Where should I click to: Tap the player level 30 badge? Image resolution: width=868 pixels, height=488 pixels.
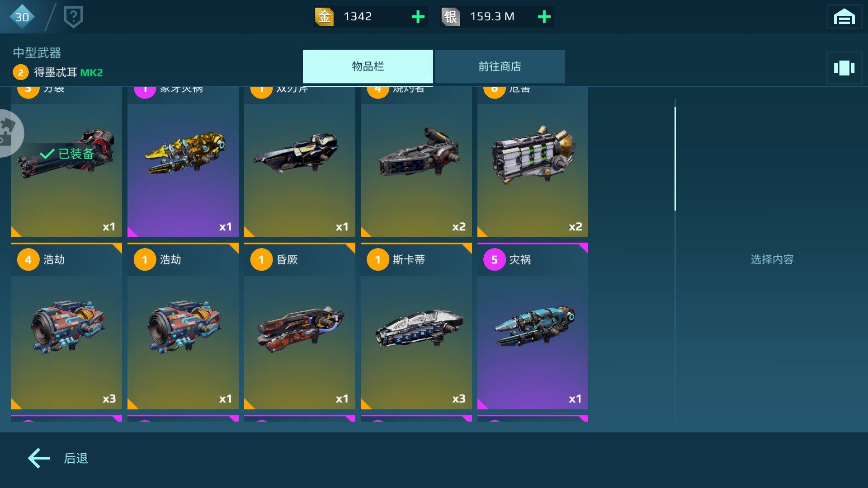[x=22, y=17]
